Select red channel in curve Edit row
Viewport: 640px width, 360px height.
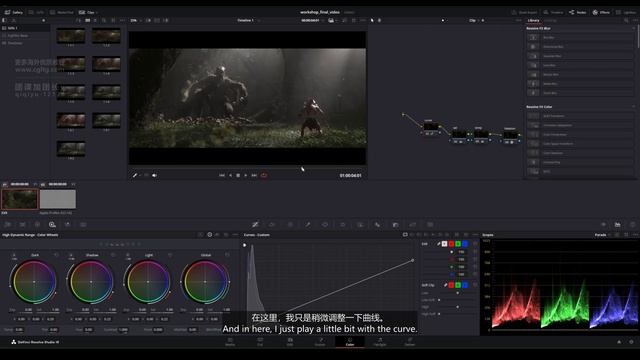point(451,244)
